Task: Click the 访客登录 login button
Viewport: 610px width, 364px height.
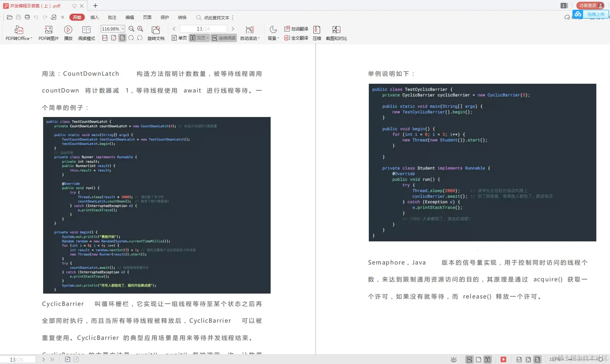Action: click(x=590, y=5)
